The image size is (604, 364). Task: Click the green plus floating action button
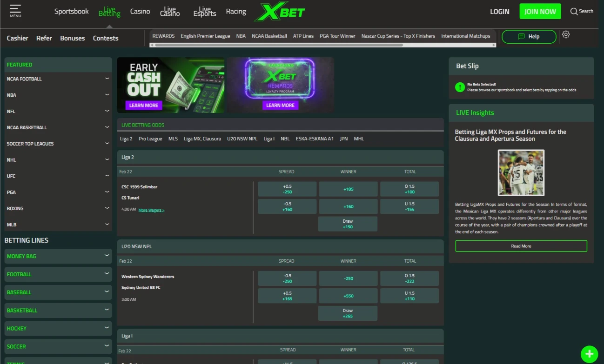tap(589, 354)
